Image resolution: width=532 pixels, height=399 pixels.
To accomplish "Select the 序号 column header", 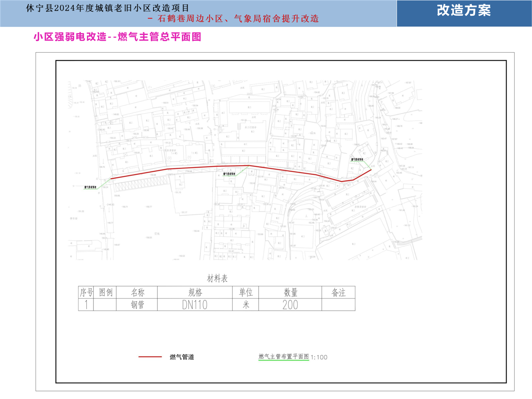I will 86,293.
